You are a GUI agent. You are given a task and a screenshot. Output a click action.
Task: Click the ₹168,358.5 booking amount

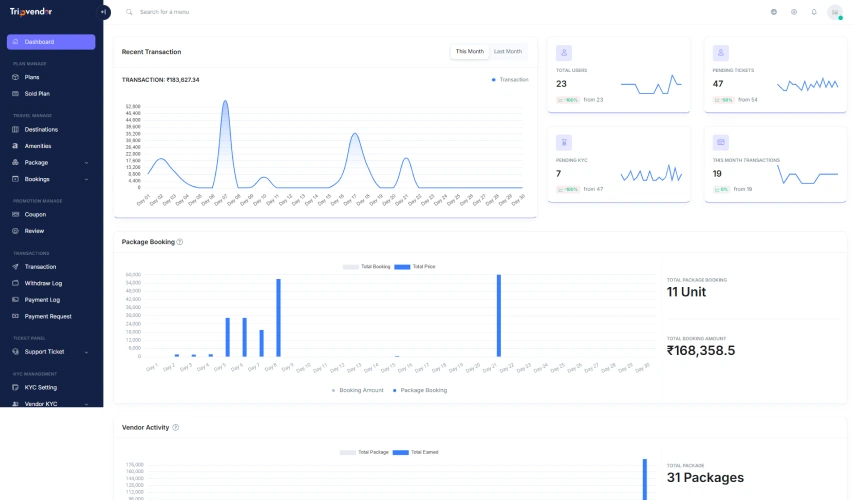click(x=701, y=351)
